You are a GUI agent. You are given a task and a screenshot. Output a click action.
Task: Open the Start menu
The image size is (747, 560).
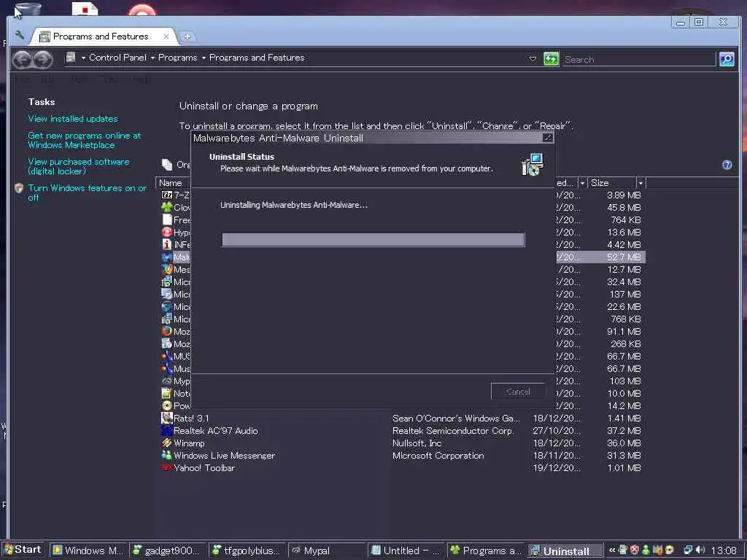pyautogui.click(x=23, y=550)
